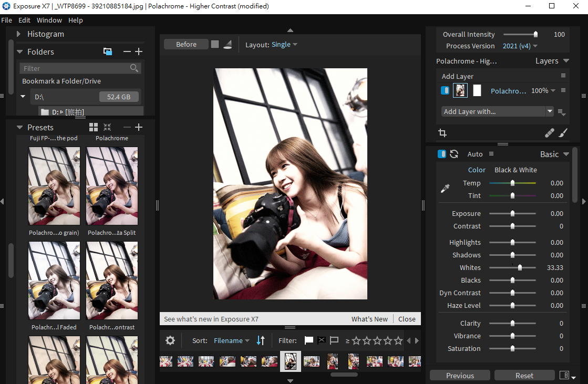Click the rejected flag filter icon
Screen dimensions: 588x384
click(322, 340)
